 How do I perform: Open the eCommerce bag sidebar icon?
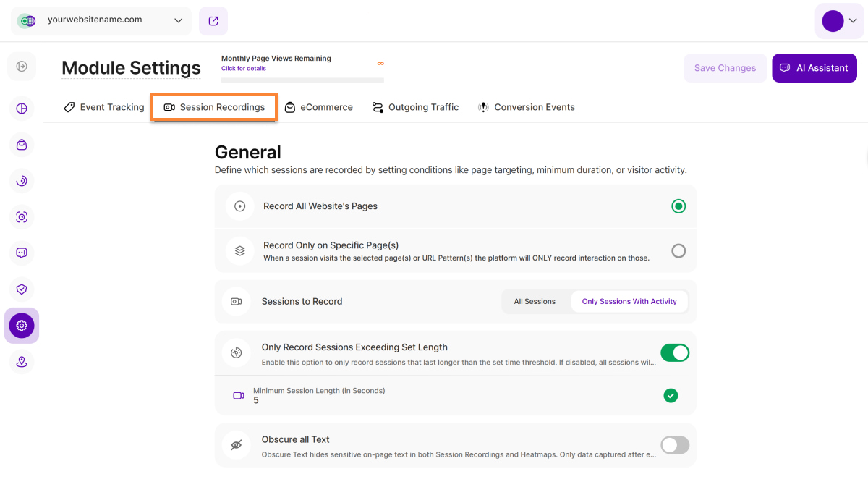click(x=22, y=145)
